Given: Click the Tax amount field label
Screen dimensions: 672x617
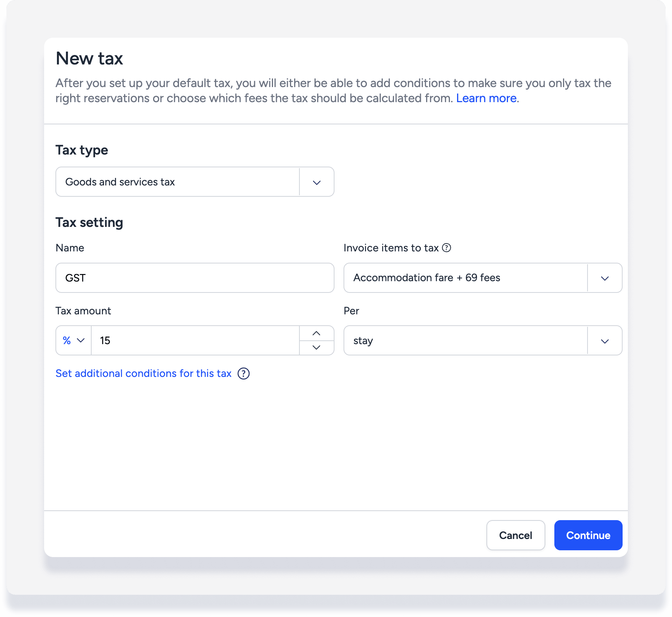Looking at the screenshot, I should [x=83, y=311].
